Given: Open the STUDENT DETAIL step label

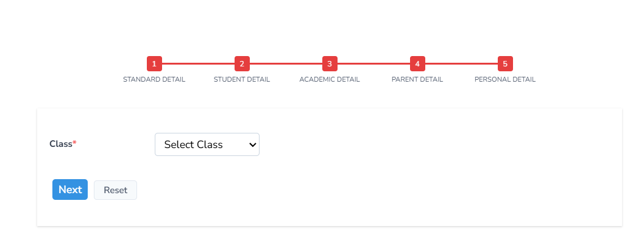Looking at the screenshot, I should tap(242, 80).
